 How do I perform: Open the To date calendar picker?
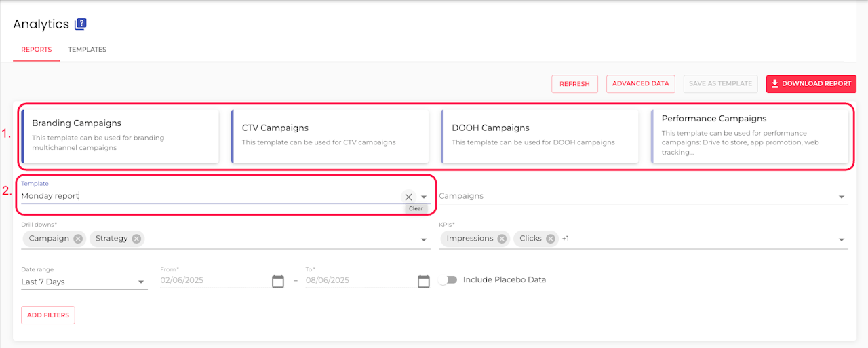(x=424, y=281)
